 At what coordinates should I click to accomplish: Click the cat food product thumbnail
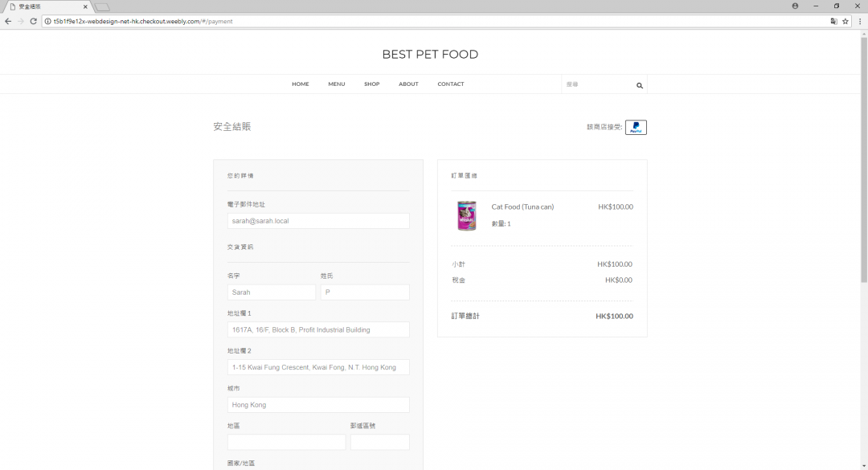pos(466,215)
